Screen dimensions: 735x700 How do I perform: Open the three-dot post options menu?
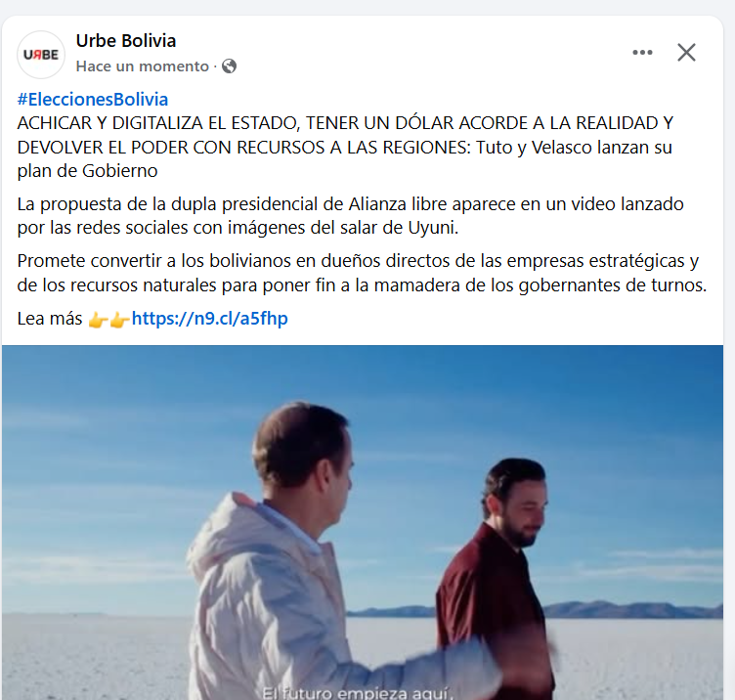(x=642, y=52)
